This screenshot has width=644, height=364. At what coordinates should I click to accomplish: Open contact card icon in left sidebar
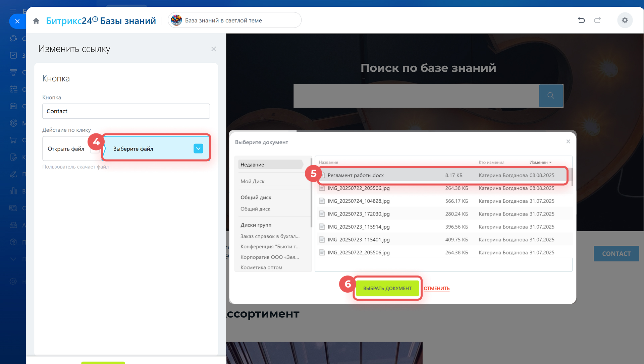(x=13, y=208)
